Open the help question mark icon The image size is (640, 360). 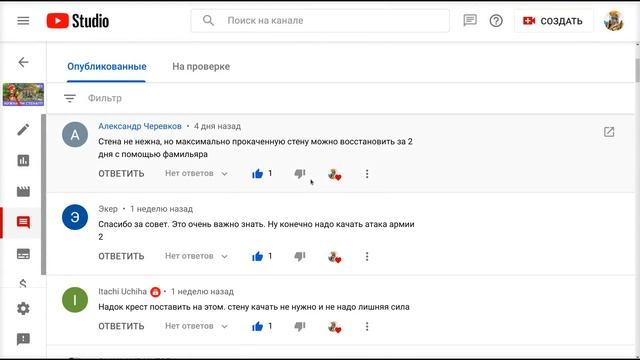pyautogui.click(x=496, y=20)
